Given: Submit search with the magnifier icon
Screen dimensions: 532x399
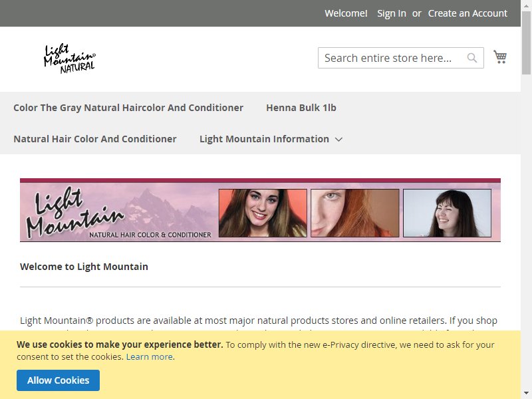Looking at the screenshot, I should [472, 58].
